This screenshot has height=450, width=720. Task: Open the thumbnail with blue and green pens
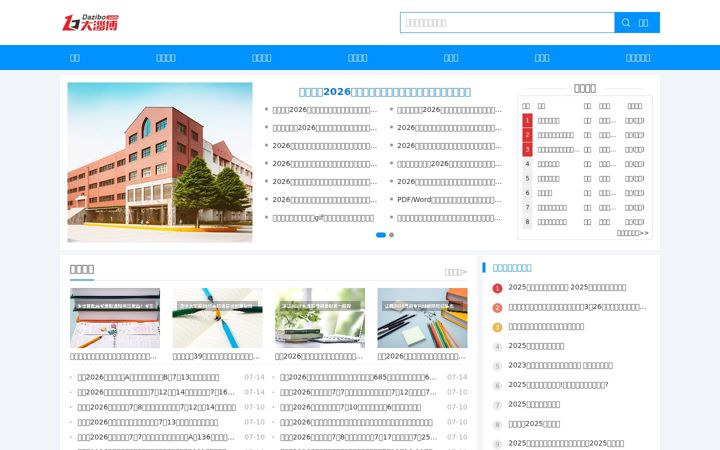pos(217,318)
